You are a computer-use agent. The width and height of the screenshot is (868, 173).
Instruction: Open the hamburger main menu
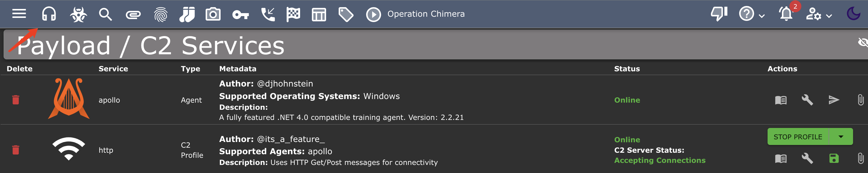[19, 14]
